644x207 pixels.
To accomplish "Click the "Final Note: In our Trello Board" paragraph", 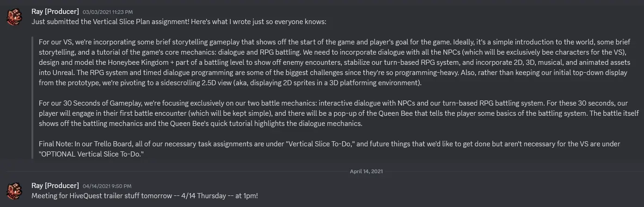I will pyautogui.click(x=330, y=149).
